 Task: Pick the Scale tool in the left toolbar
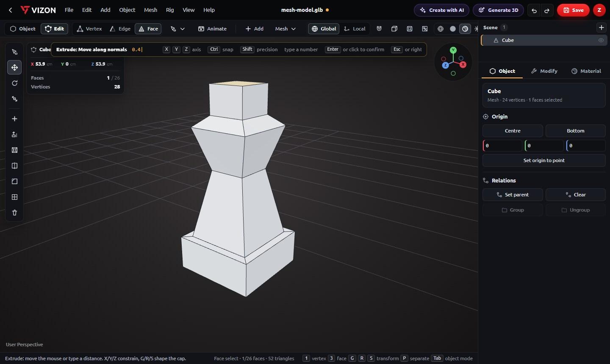(14, 99)
